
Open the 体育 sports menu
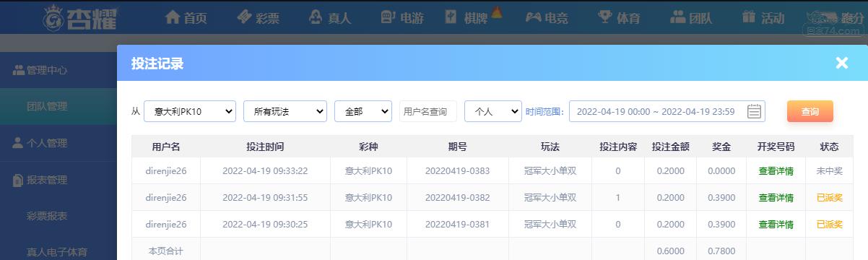point(619,17)
